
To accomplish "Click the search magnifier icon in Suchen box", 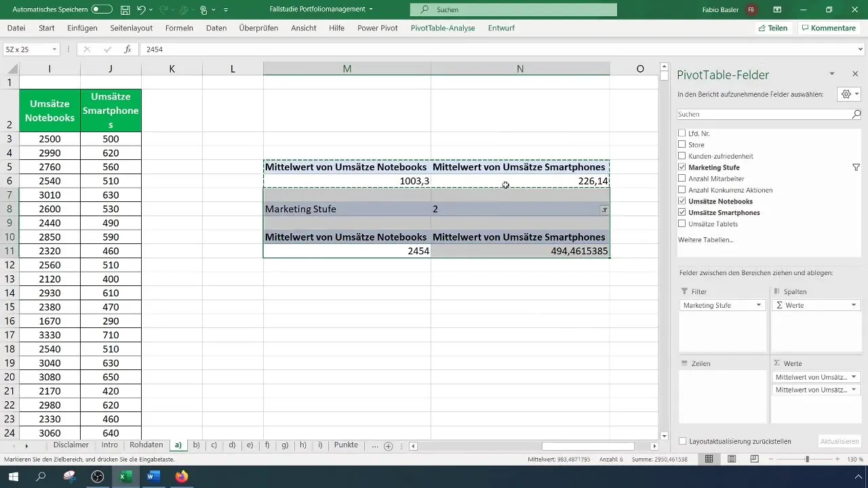I will pos(425,10).
